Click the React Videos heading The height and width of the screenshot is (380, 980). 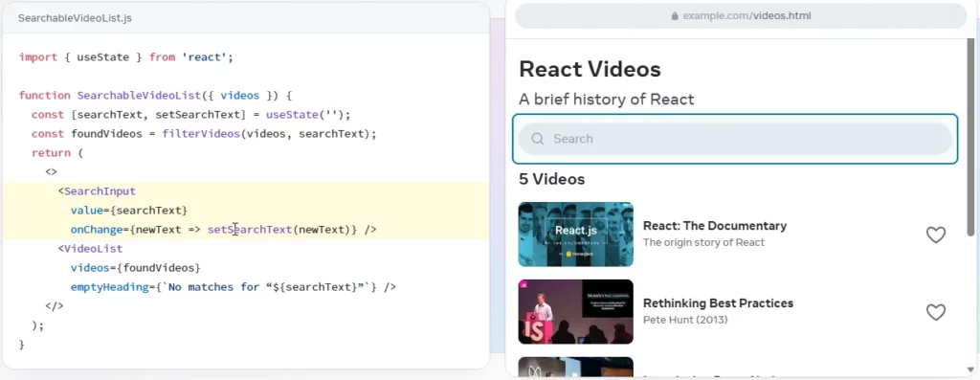(590, 69)
